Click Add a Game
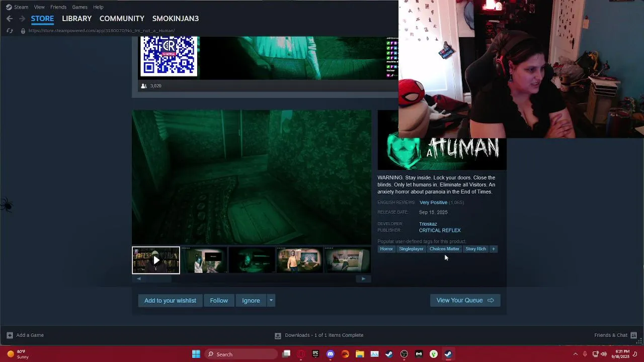This screenshot has height=362, width=644. tap(25, 335)
